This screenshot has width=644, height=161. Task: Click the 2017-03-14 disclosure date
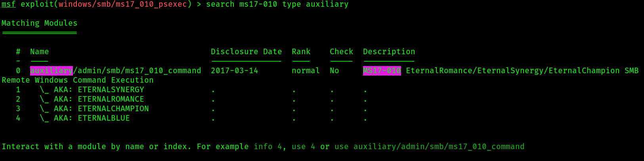235,71
